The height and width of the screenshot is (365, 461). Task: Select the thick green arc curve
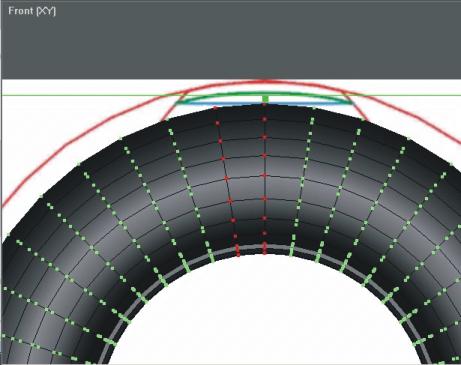click(263, 94)
